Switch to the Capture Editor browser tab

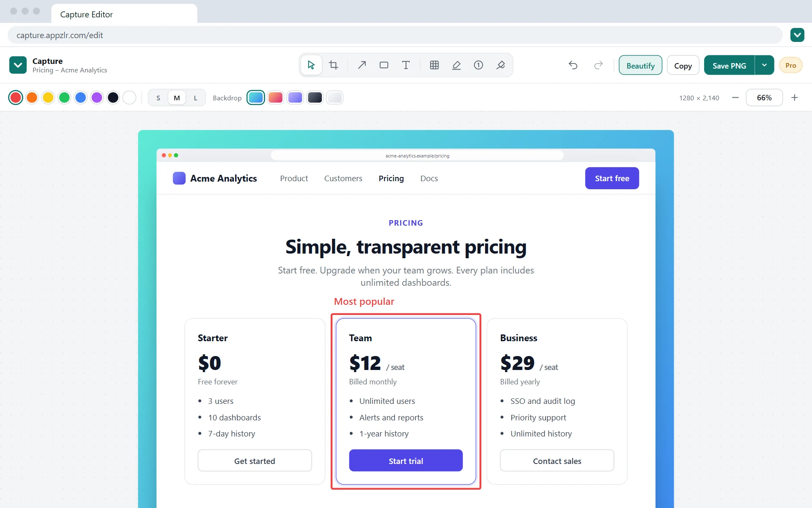124,14
